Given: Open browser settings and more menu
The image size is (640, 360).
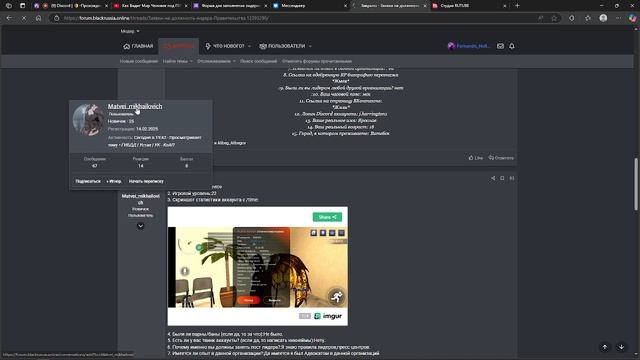Looking at the screenshot, I should pyautogui.click(x=618, y=18).
